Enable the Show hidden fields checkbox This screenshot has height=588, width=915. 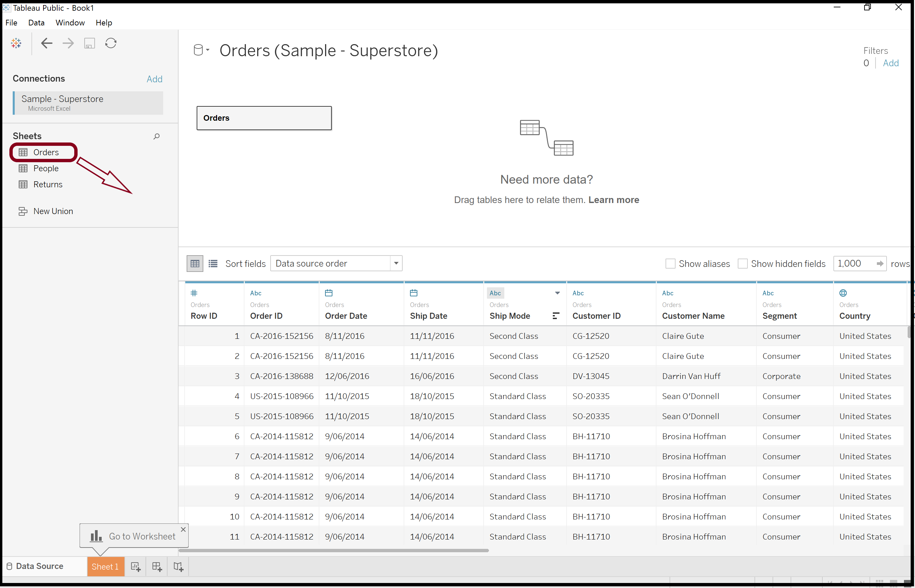tap(742, 264)
